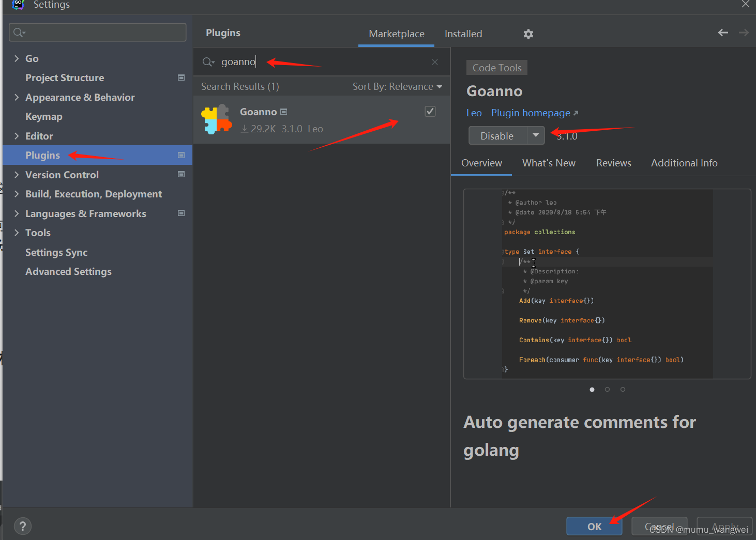This screenshot has height=540, width=756.
Task: Expand the Version Control node
Action: 17,175
